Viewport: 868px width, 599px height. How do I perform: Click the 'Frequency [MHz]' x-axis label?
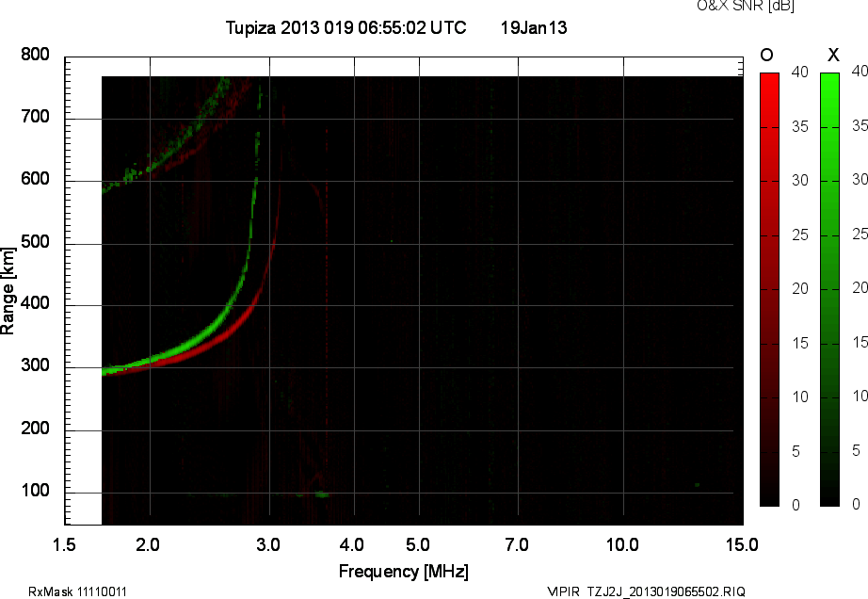point(404,572)
